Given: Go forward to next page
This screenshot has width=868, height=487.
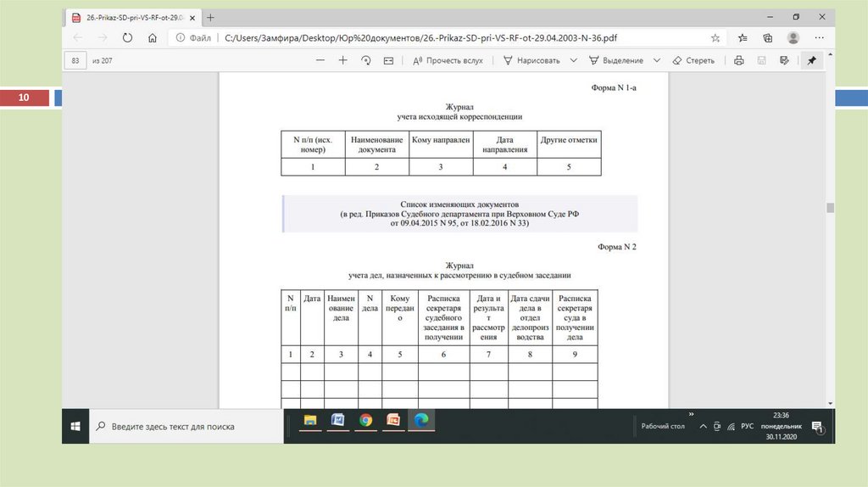Looking at the screenshot, I should pyautogui.click(x=103, y=37).
